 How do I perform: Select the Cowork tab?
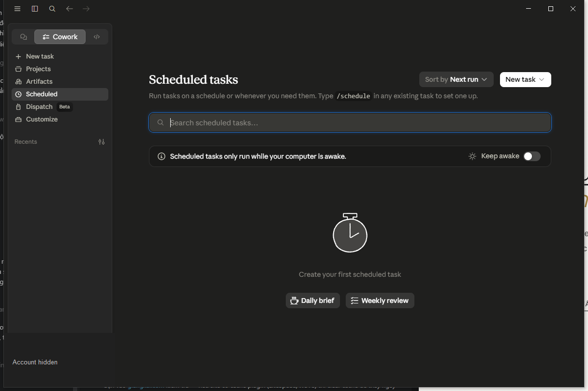point(60,37)
